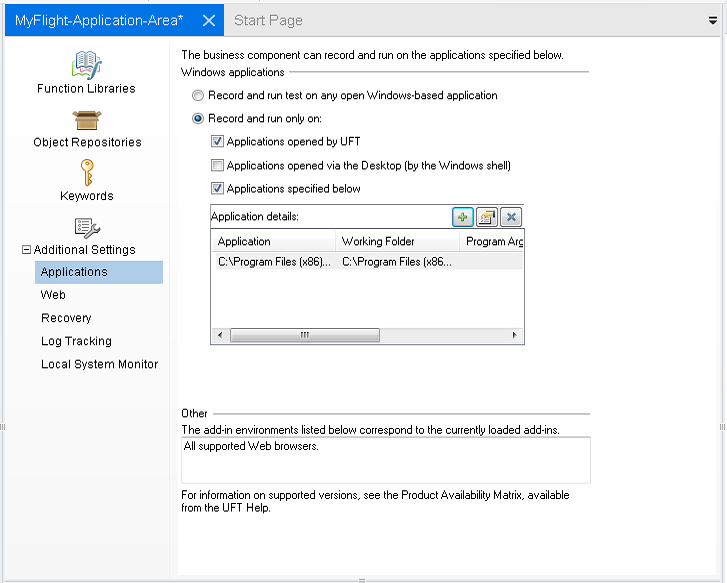Click the Additional Settings wrench icon
This screenshot has height=583, width=727.
[x=87, y=228]
